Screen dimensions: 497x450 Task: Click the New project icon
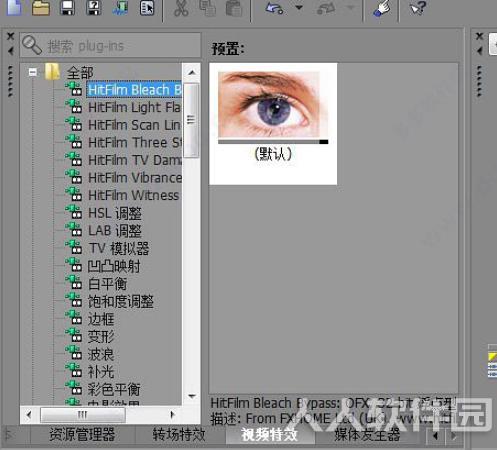tap(14, 7)
